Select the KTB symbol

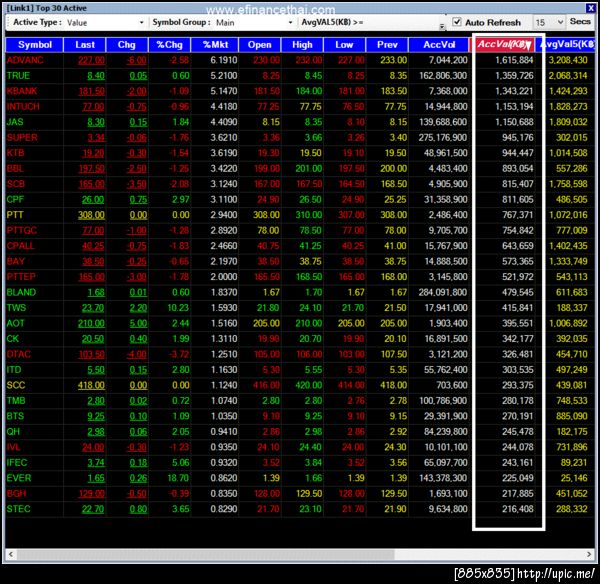[15, 153]
